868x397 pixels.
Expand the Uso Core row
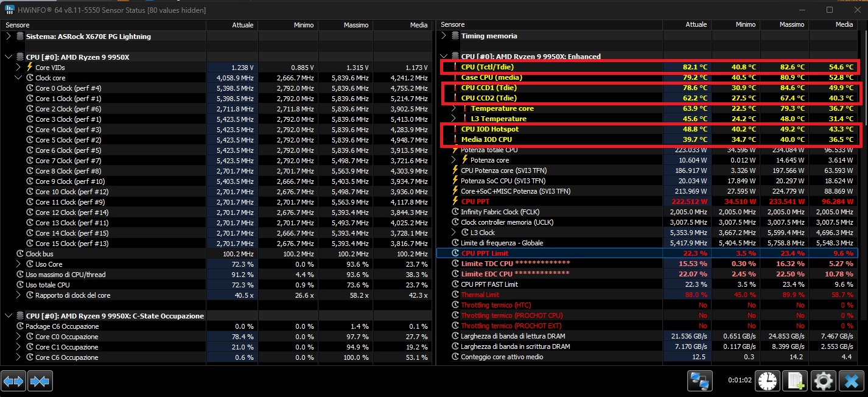click(x=18, y=264)
